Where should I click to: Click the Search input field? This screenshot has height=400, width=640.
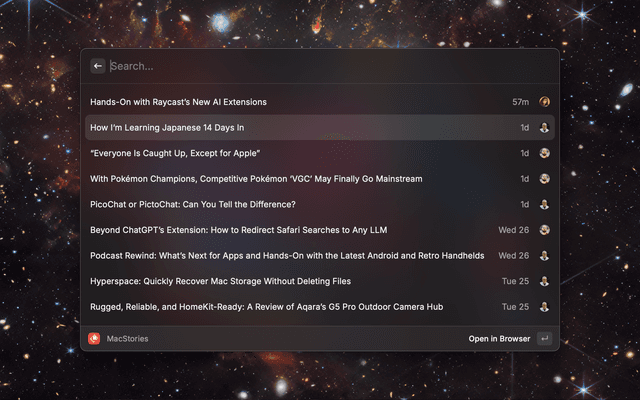click(x=320, y=66)
